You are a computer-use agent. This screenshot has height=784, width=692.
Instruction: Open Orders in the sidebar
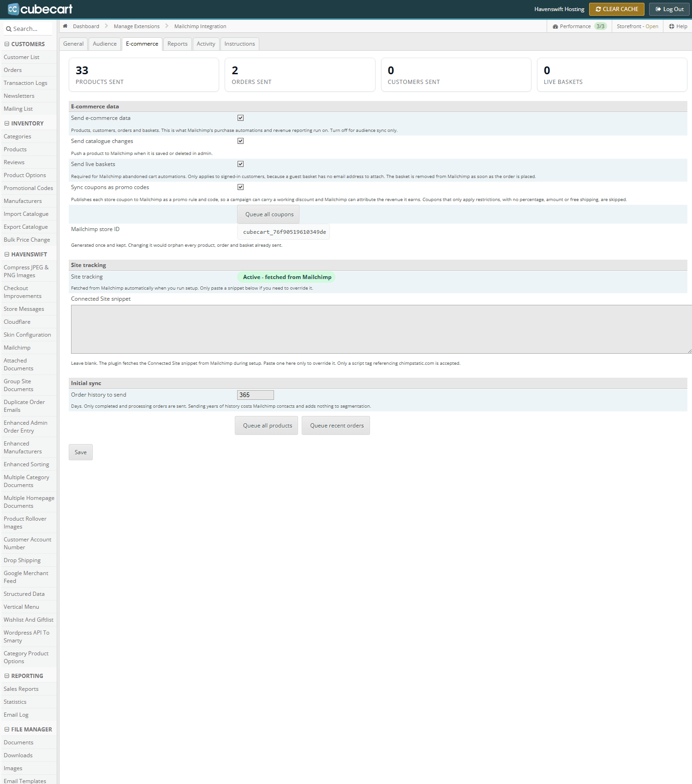click(x=13, y=70)
